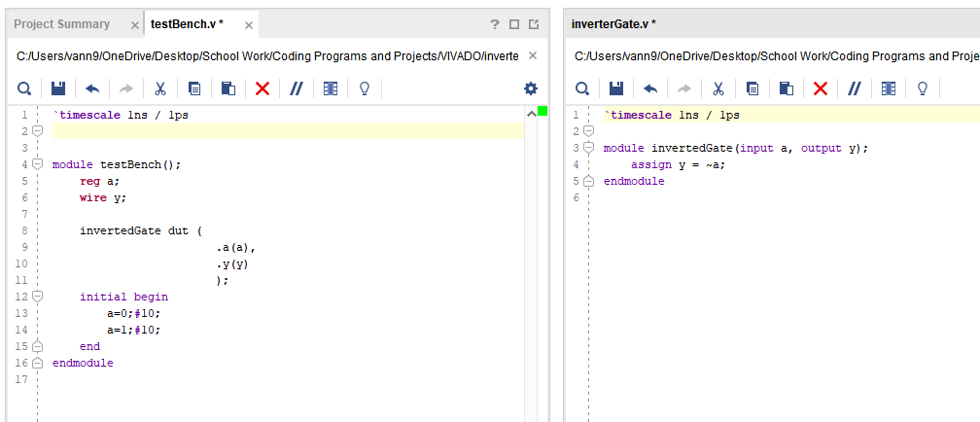Collapse the initial begin block fold
This screenshot has height=422, width=980.
(x=37, y=297)
